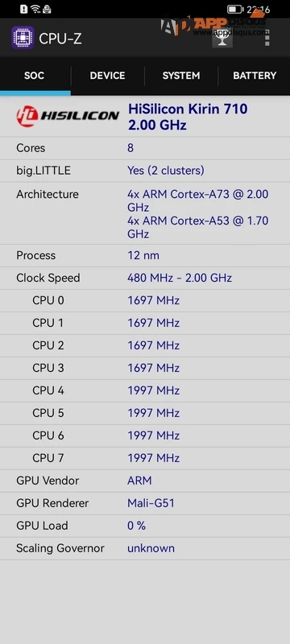Image resolution: width=290 pixels, height=644 pixels.
Task: Select the Cores row
Action: (145, 148)
